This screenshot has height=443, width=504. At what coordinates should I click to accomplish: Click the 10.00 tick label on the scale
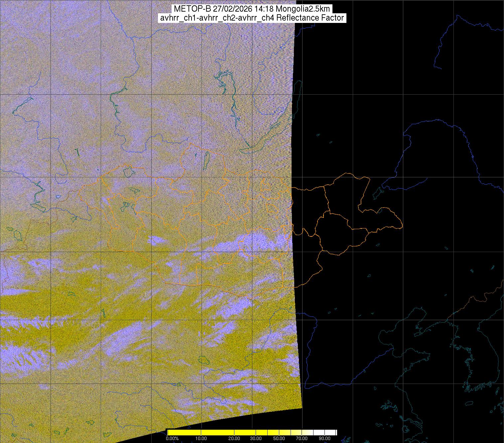[x=201, y=439]
